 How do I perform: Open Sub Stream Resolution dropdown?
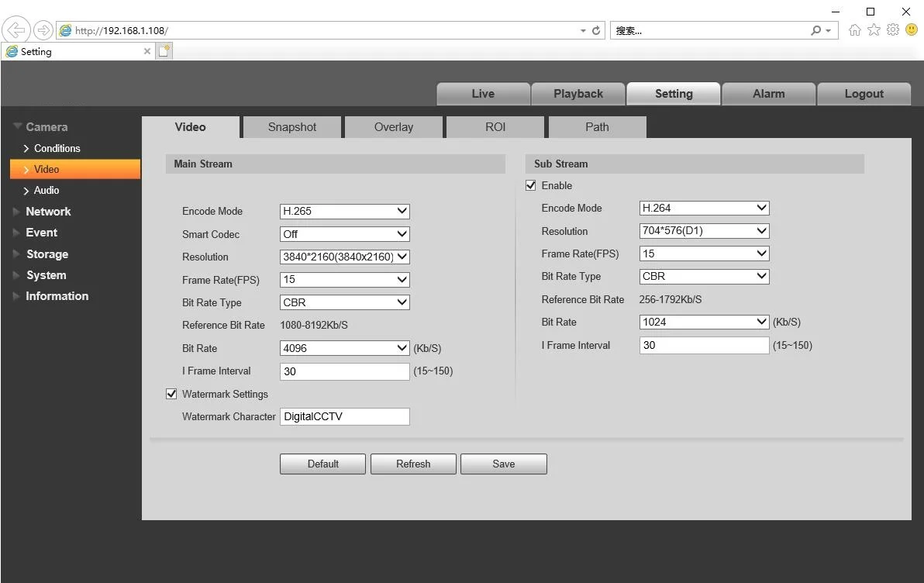click(704, 230)
